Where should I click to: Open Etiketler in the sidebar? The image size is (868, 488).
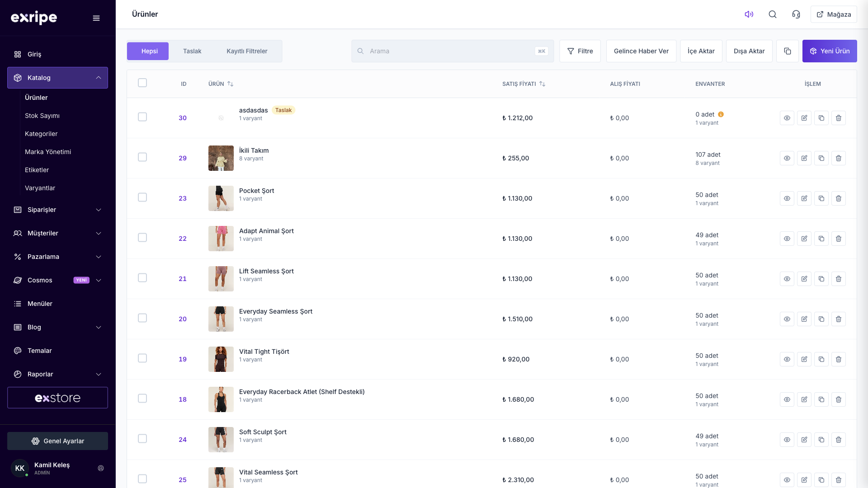click(37, 170)
